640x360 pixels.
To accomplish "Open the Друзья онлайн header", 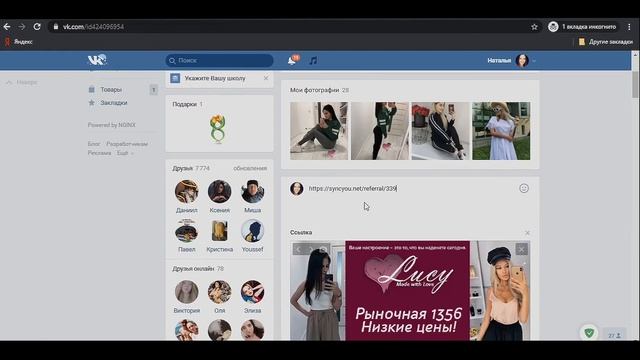I will [x=198, y=269].
